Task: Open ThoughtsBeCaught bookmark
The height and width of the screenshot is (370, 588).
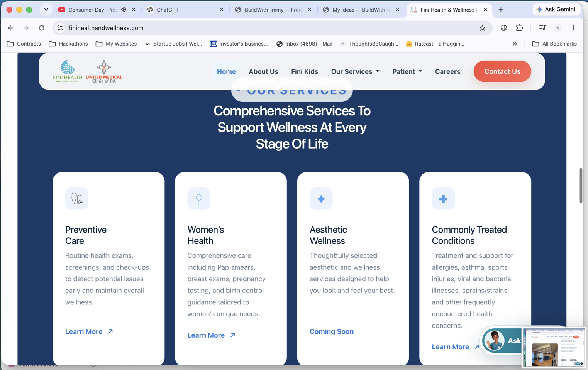Action: coord(369,44)
